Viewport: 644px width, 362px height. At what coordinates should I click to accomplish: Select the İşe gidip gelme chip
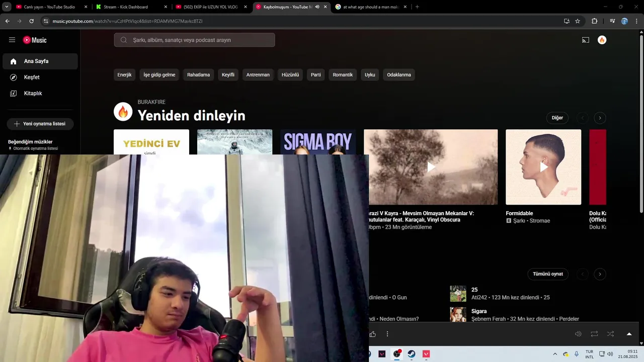[x=159, y=75]
